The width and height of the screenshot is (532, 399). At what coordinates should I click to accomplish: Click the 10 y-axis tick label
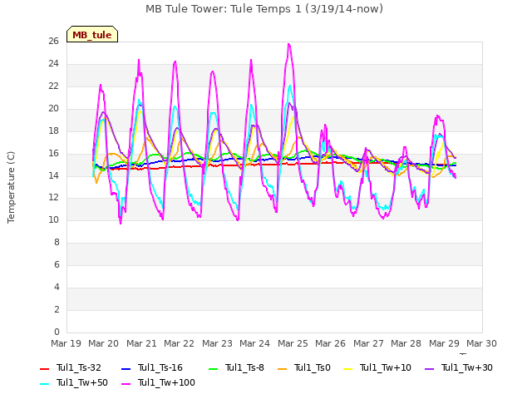54,220
